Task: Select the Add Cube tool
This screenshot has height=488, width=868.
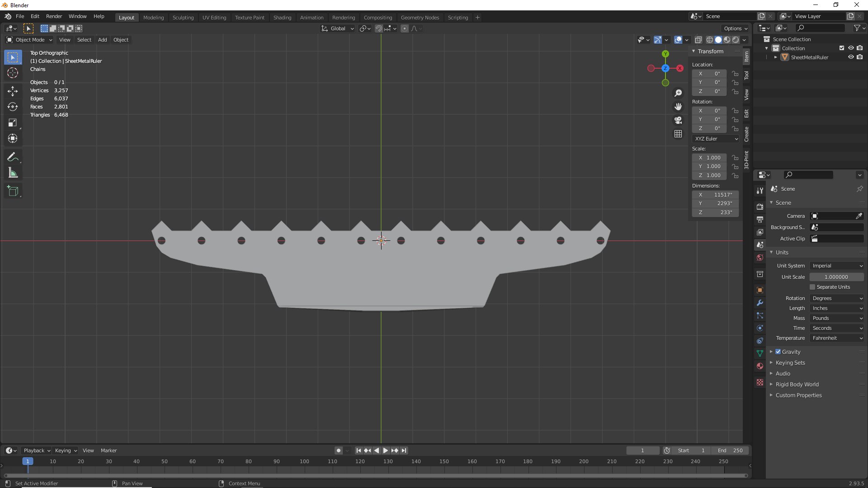Action: point(13,191)
